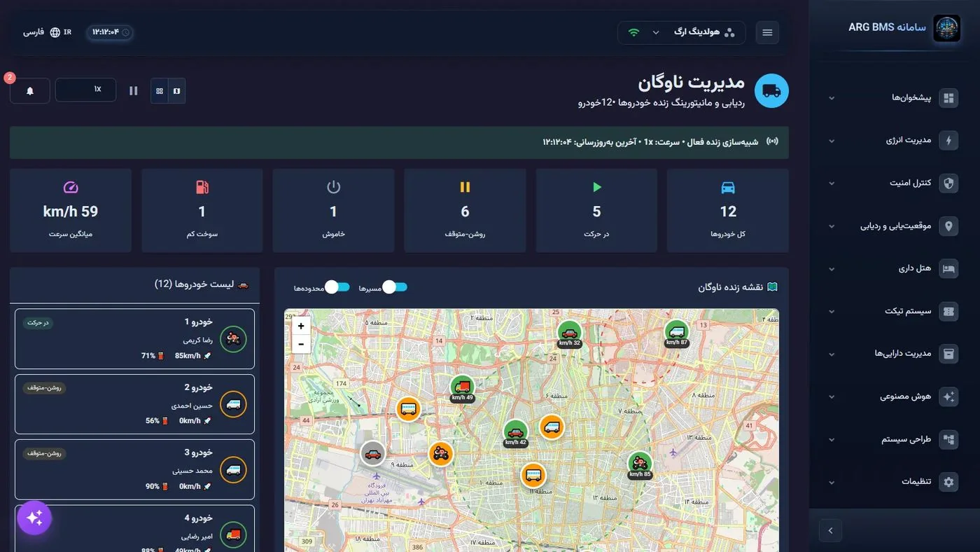
Task: Open the کنترل امنیت shield icon in the sidebar
Action: click(x=948, y=184)
